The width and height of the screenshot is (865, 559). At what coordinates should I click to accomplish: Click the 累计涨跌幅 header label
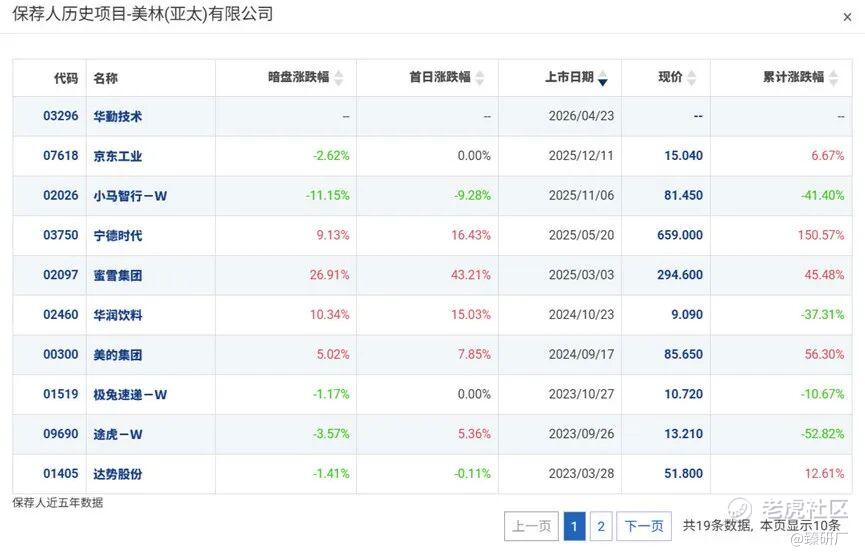point(793,77)
